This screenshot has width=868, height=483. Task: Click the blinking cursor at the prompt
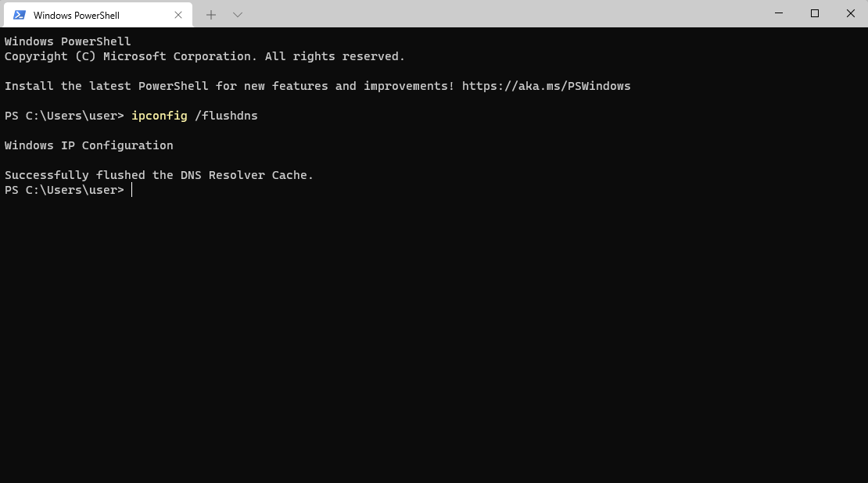[x=131, y=189]
